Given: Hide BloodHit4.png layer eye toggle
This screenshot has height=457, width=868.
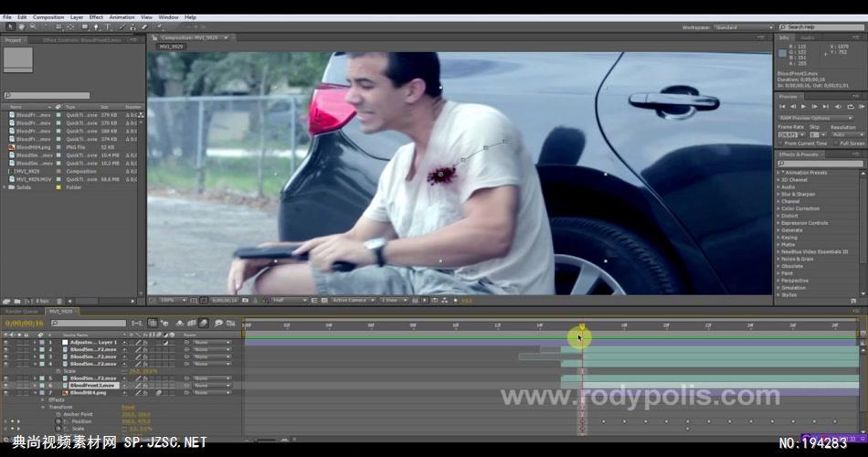Looking at the screenshot, I should click(x=5, y=393).
